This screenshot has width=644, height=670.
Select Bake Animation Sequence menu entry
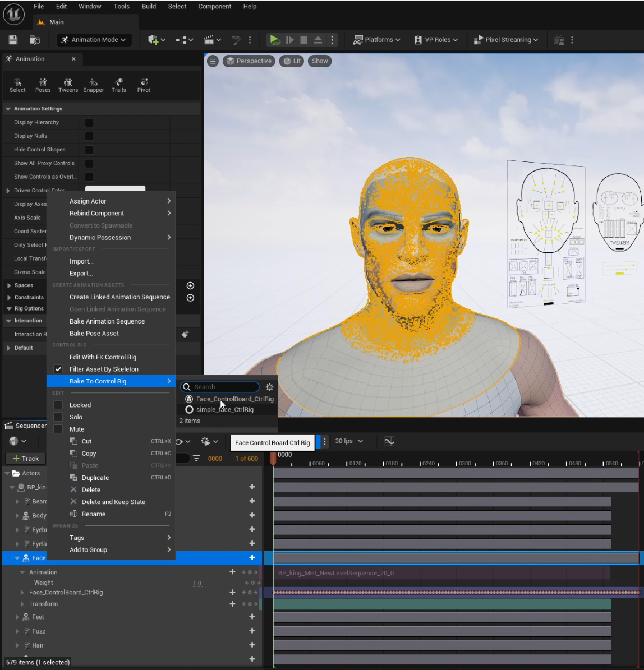[x=107, y=321]
